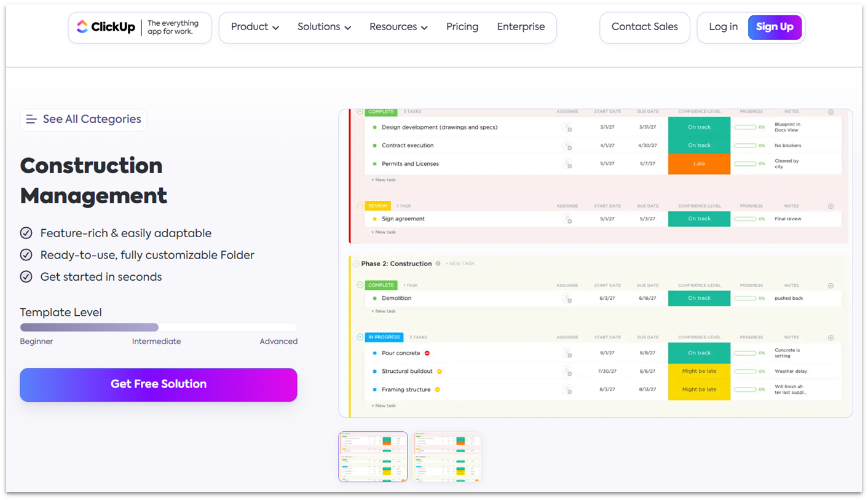Click New task under Demolition
This screenshot has height=500, width=868.
pyautogui.click(x=384, y=311)
